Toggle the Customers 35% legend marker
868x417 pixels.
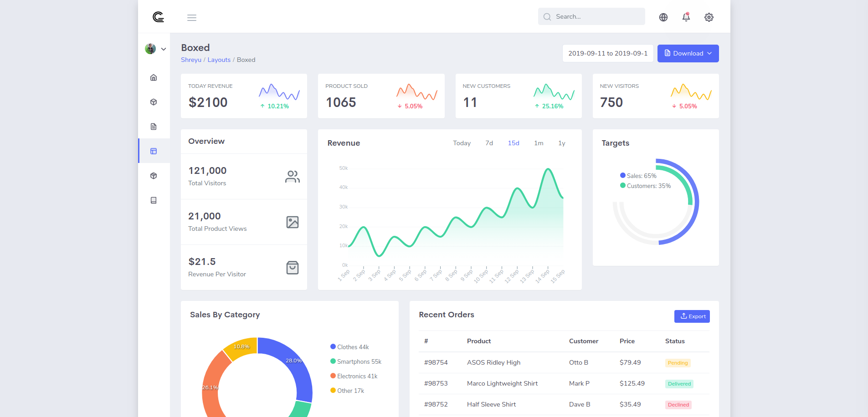point(623,185)
